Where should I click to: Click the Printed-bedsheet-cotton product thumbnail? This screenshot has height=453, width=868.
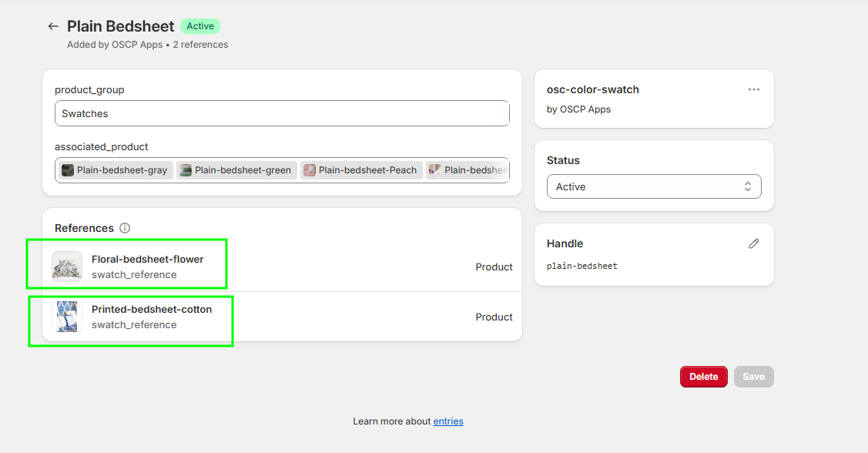(67, 317)
